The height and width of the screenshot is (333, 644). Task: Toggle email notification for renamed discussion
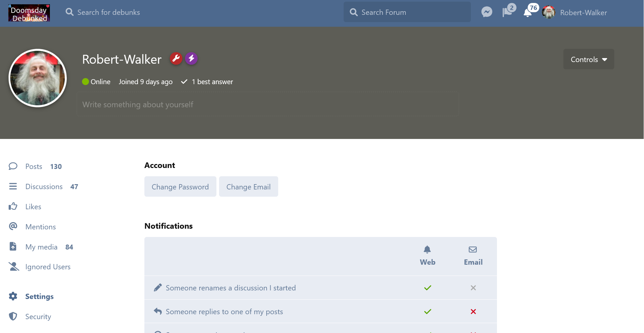pos(473,288)
